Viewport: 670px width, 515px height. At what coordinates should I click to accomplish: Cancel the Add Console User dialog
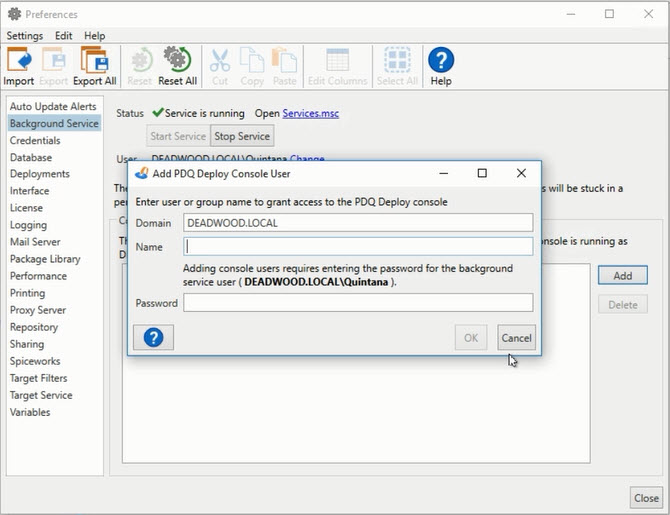[516, 338]
